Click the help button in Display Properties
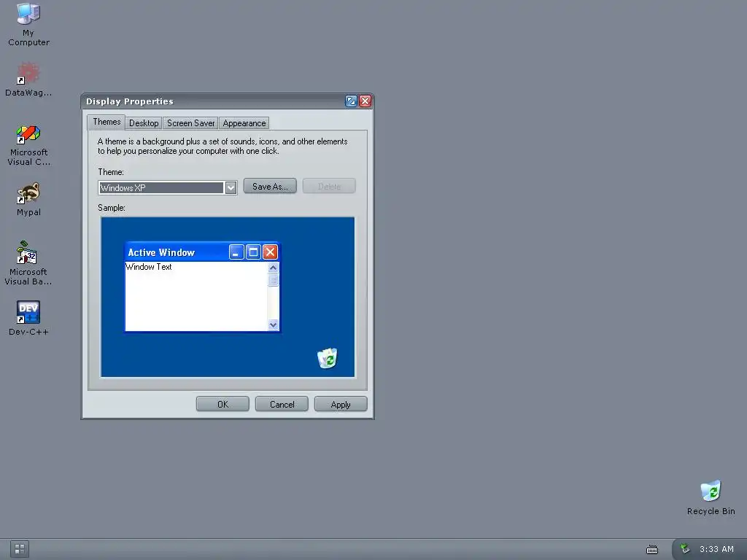Screen dimensions: 747x560 (x=351, y=101)
